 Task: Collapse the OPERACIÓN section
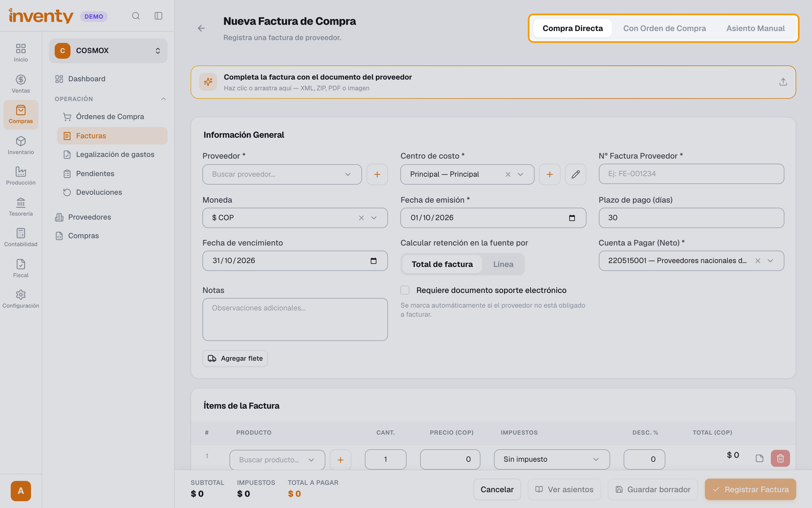pos(164,99)
